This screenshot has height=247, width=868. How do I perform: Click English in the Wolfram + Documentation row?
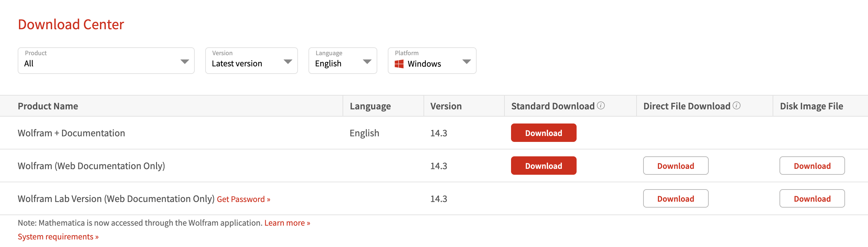[x=364, y=133]
